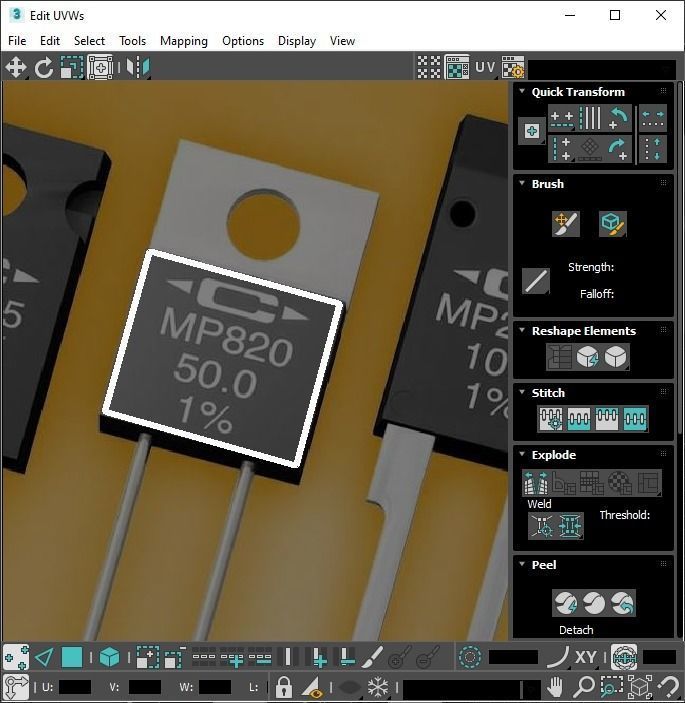This screenshot has height=703, width=685.
Task: Select the Relax brush with cube icon
Action: (x=612, y=224)
